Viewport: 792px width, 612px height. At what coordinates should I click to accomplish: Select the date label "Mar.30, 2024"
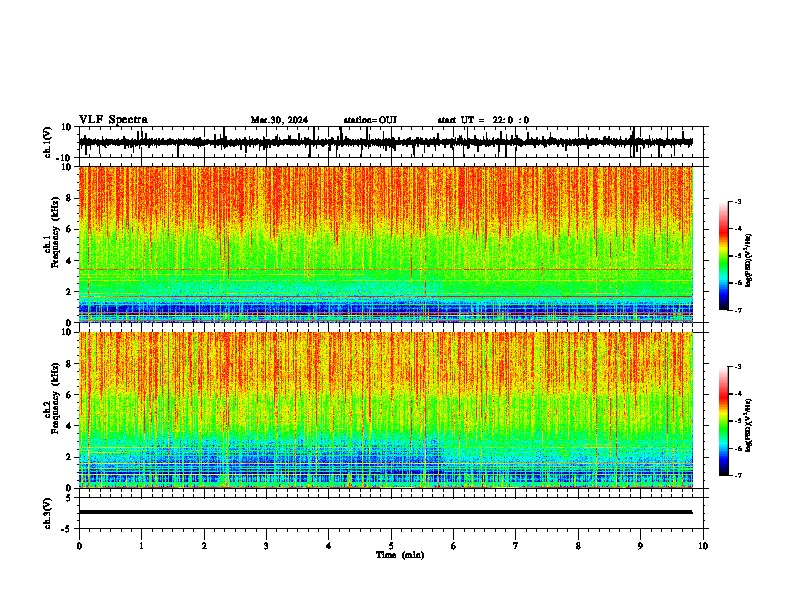[279, 120]
